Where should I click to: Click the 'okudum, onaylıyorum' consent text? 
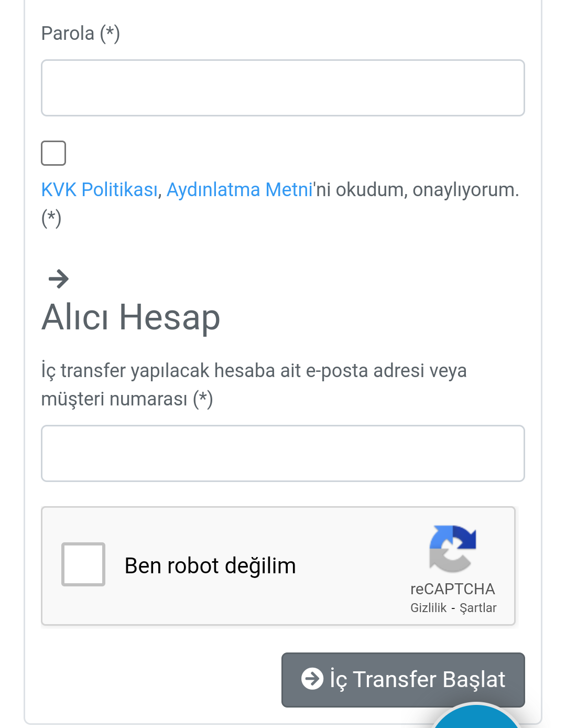pyautogui.click(x=427, y=190)
